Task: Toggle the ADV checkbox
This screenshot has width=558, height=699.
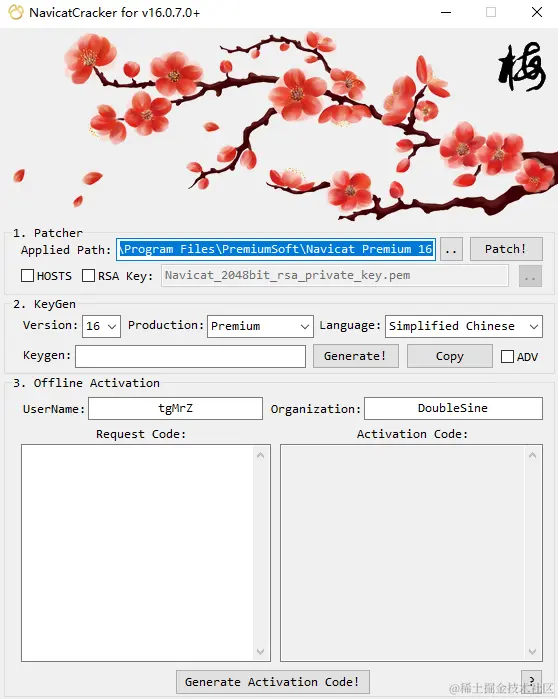Action: click(x=507, y=356)
